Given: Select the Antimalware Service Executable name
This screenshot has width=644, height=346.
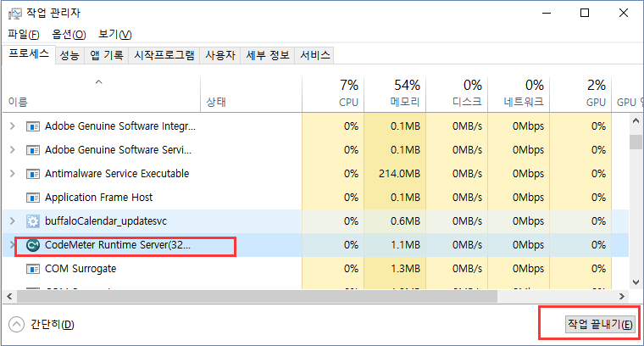Looking at the screenshot, I should [x=117, y=174].
